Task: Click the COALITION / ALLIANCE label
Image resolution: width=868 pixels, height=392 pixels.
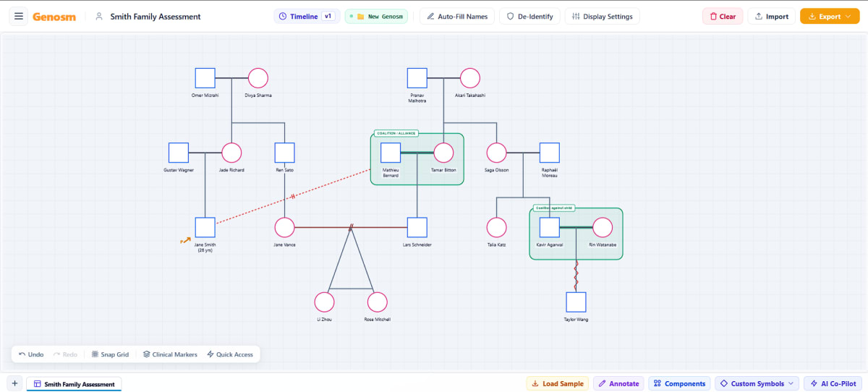Action: coord(396,133)
